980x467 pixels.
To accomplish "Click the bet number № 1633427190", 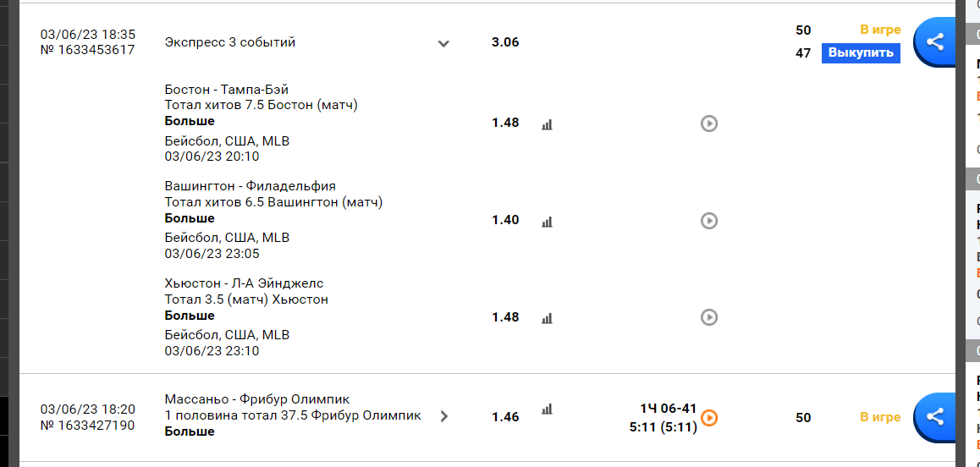I will click(87, 426).
